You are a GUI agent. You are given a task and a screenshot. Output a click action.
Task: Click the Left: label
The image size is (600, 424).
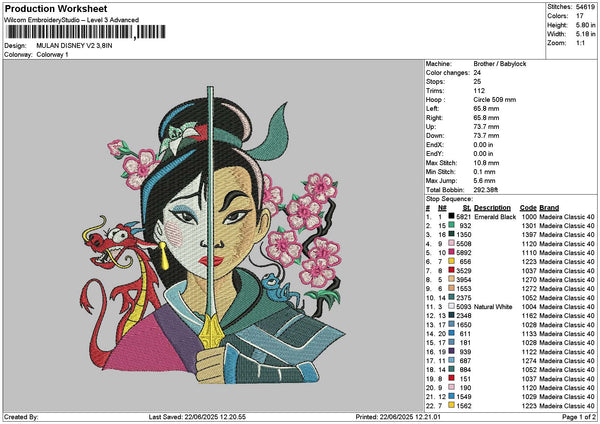pos(432,109)
